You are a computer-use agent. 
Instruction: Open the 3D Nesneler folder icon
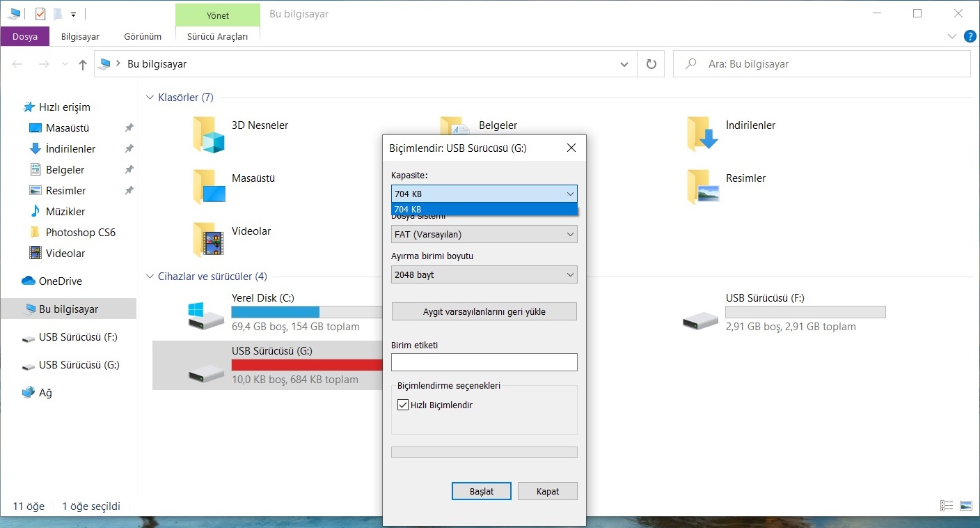coord(209,134)
